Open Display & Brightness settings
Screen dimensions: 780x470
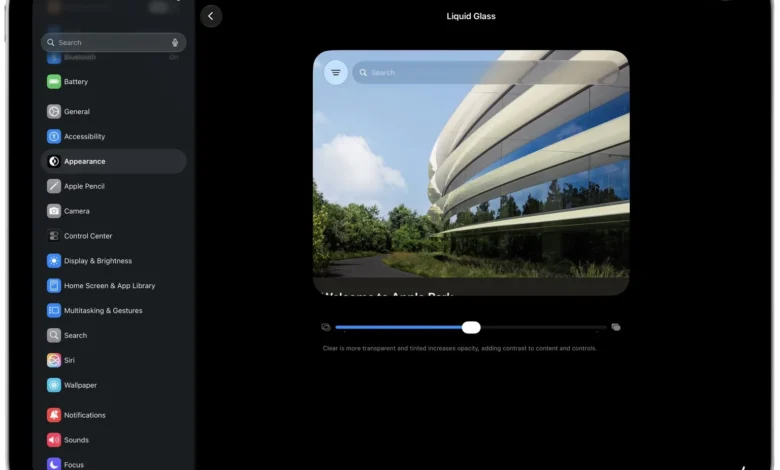[113, 261]
